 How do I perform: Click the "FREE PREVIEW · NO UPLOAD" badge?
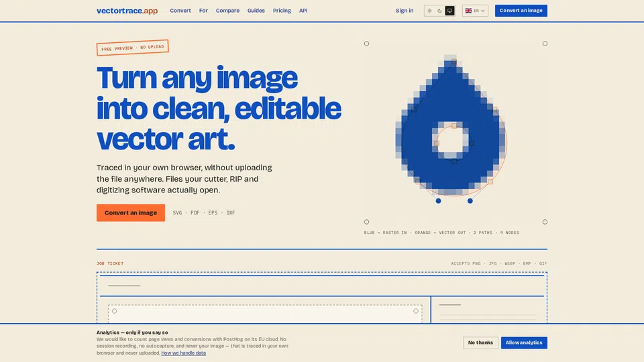[132, 48]
